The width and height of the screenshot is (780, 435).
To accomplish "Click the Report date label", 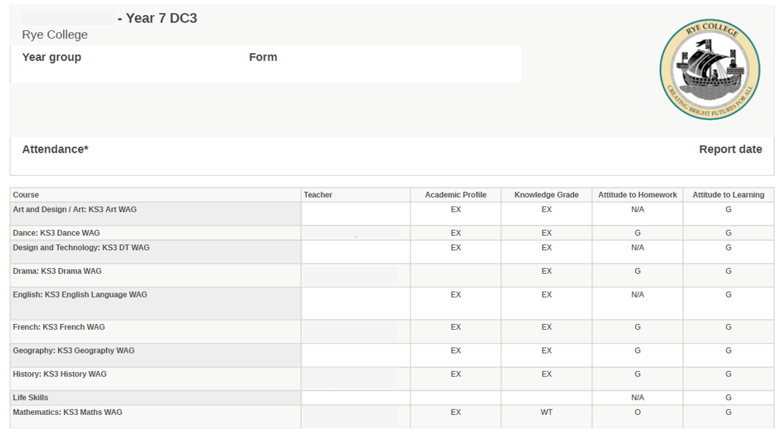I will pyautogui.click(x=730, y=149).
